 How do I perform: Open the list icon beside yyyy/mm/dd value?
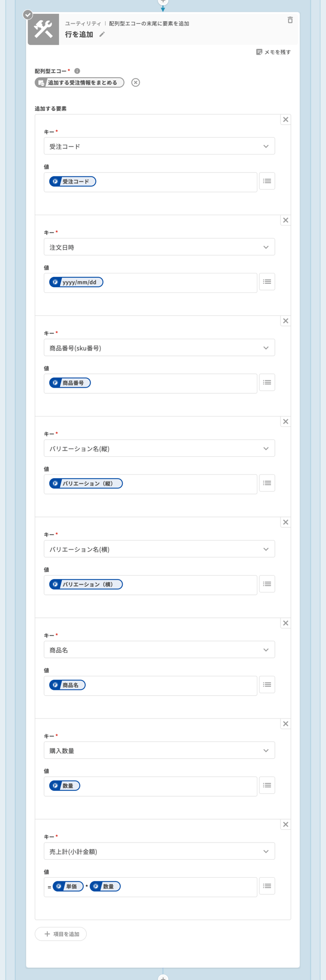click(267, 282)
